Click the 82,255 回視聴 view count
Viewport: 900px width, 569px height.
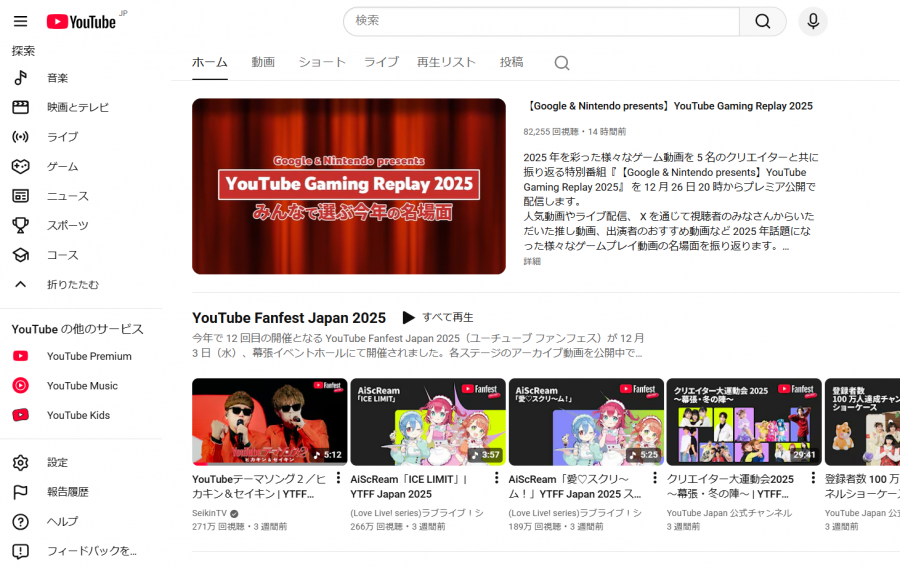pyautogui.click(x=551, y=131)
